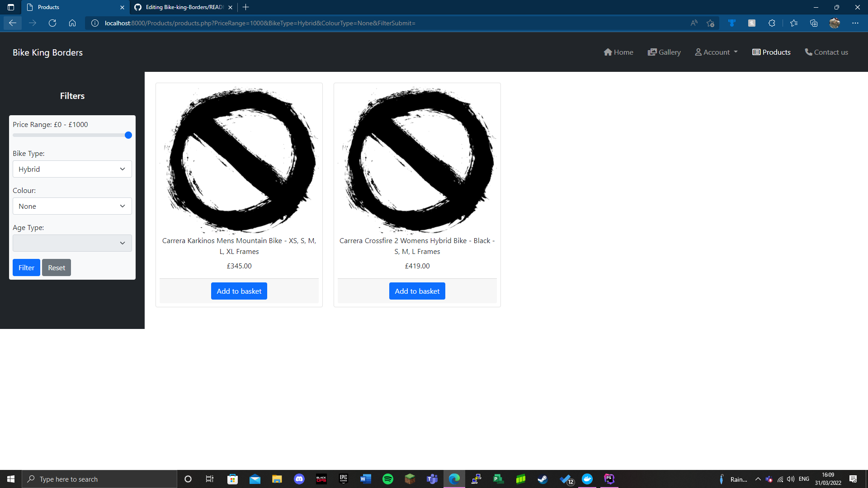The image size is (868, 488).
Task: Switch to the GitHub README editing tab
Action: click(181, 7)
